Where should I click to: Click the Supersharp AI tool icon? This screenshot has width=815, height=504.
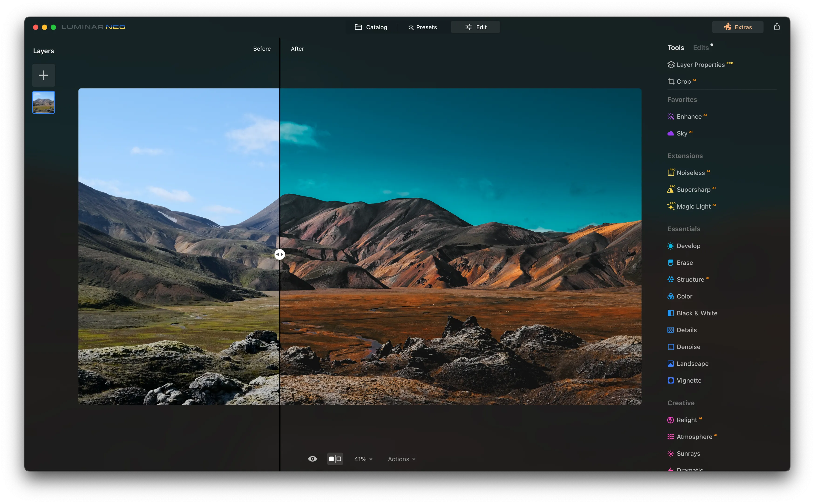tap(671, 189)
